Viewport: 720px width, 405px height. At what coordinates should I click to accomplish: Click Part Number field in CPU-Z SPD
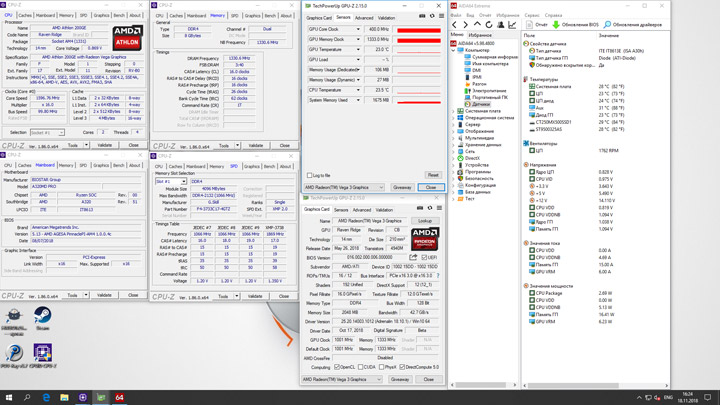tap(212, 209)
